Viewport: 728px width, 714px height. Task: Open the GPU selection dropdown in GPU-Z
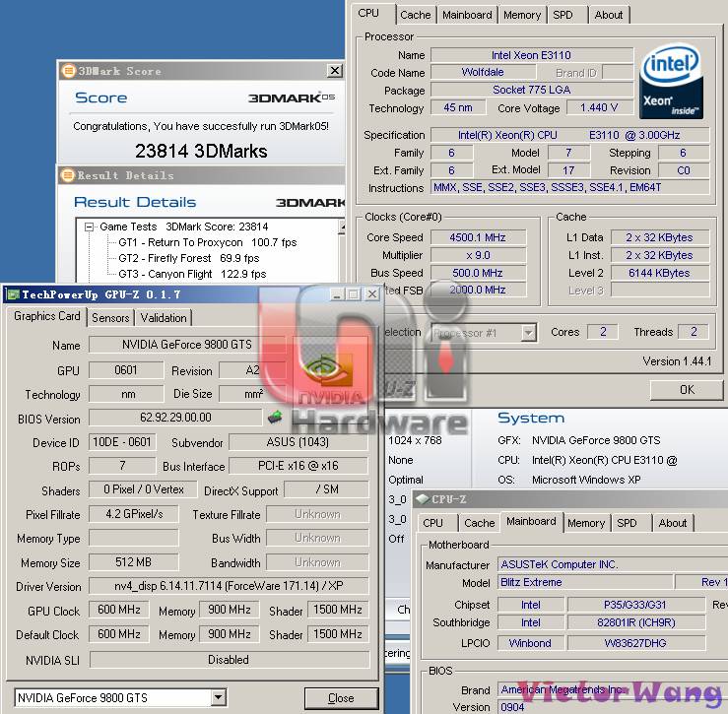tap(219, 697)
